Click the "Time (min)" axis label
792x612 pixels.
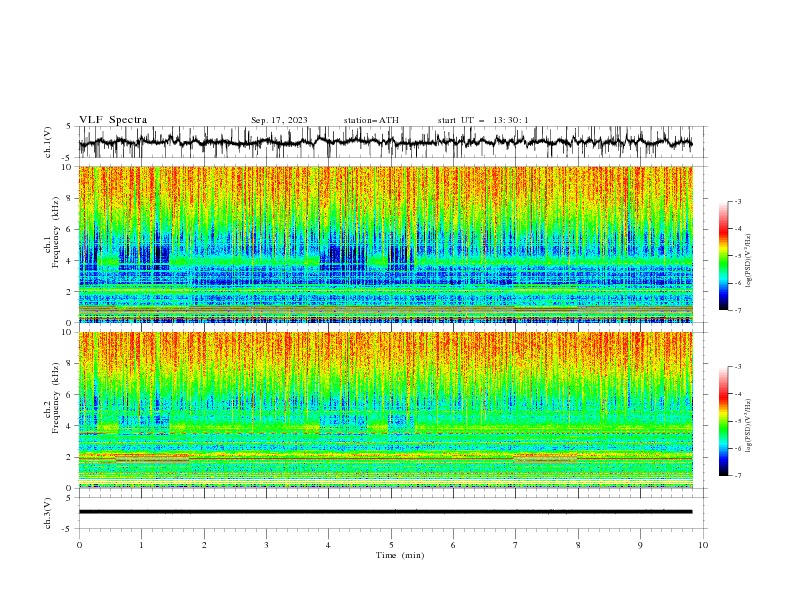point(400,555)
